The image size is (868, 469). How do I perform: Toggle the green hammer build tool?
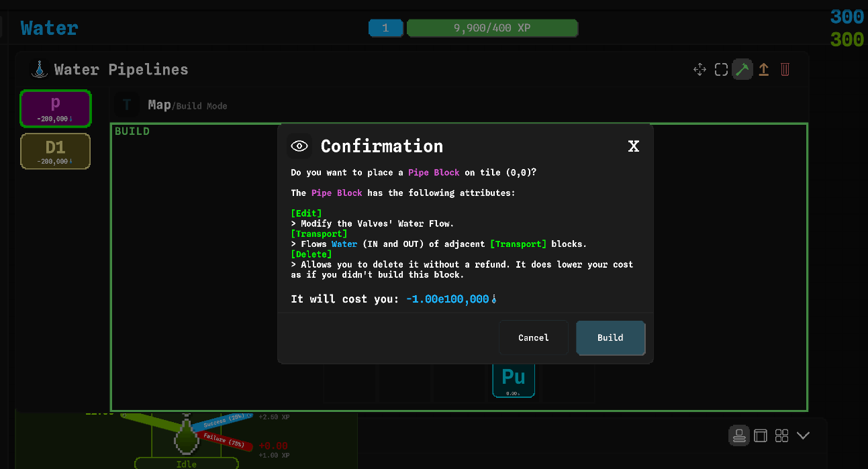click(x=742, y=70)
